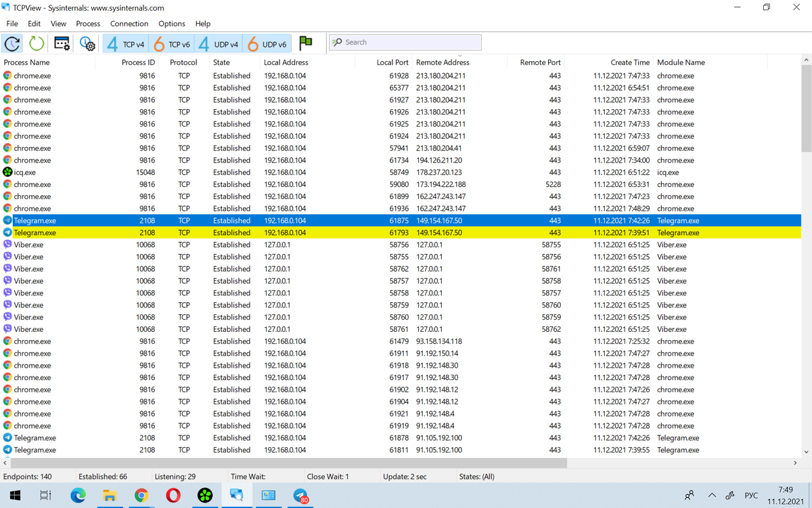Click into the Search field

405,42
